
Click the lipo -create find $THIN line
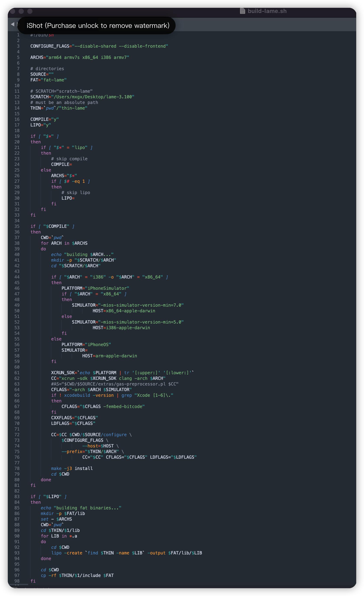coord(126,553)
